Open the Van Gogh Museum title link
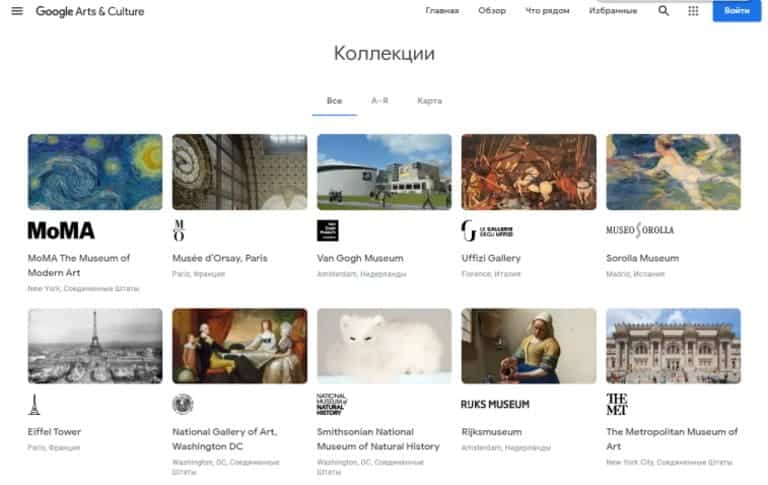 [360, 258]
